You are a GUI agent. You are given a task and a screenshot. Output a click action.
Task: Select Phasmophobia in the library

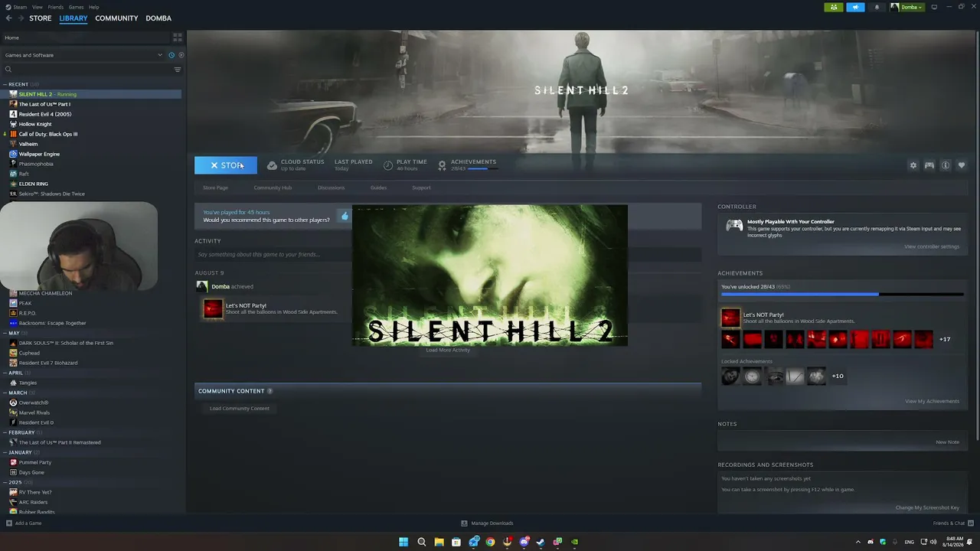pos(36,164)
